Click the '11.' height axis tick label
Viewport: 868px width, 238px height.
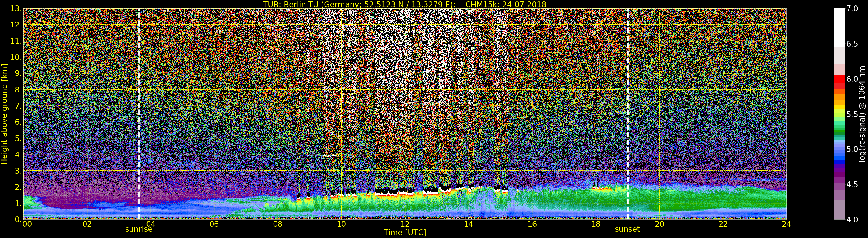tap(16, 41)
